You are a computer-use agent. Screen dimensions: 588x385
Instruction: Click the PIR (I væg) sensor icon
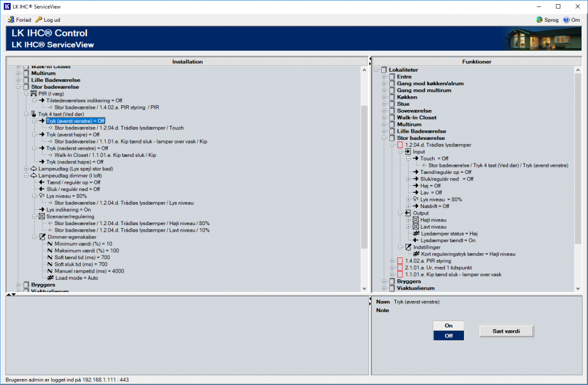coord(34,93)
